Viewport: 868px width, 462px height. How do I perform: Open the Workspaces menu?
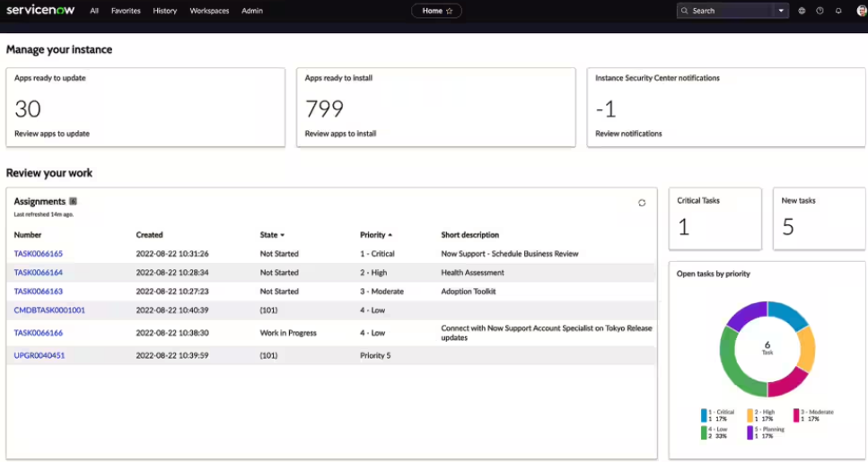point(209,11)
